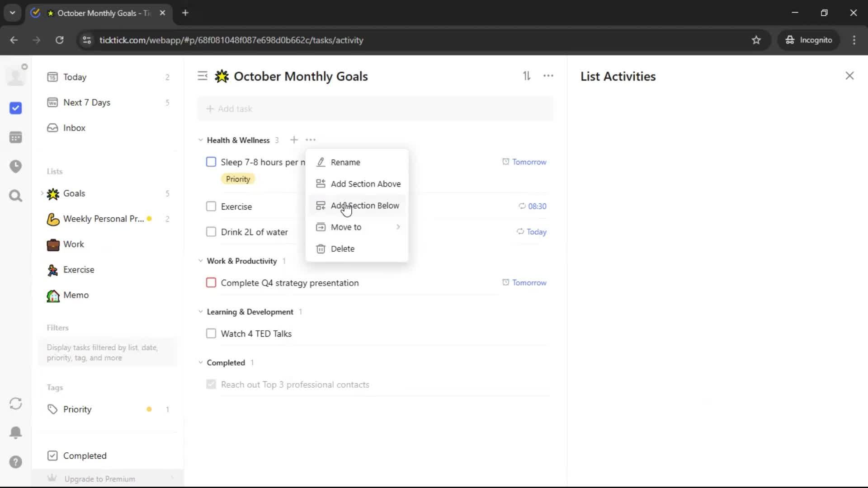Add task to Health & Wellness section
This screenshot has width=868, height=488.
(294, 140)
